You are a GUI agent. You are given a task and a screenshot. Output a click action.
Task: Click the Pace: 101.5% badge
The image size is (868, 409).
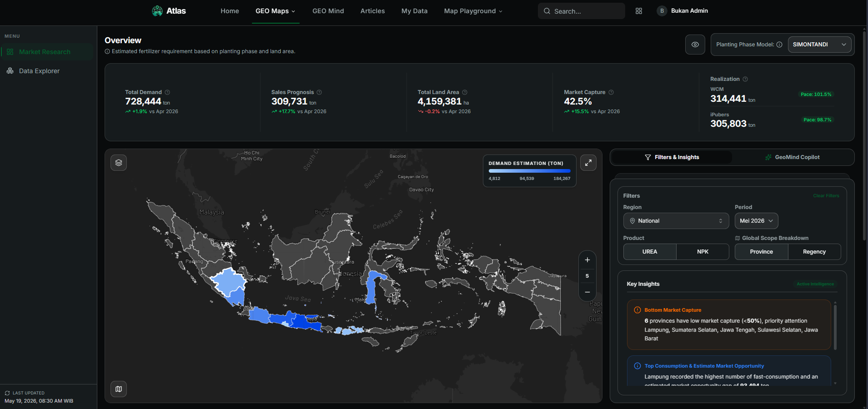[x=816, y=95]
